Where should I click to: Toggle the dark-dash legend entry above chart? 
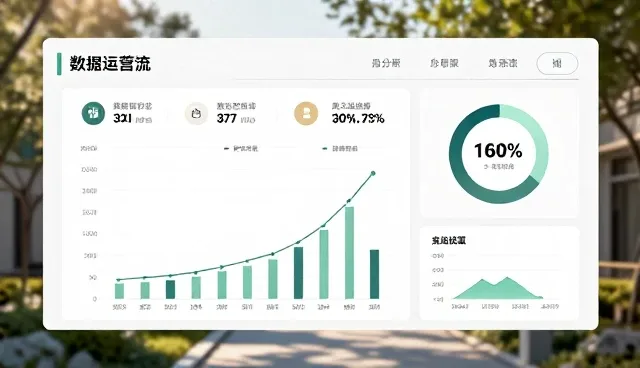[241, 149]
